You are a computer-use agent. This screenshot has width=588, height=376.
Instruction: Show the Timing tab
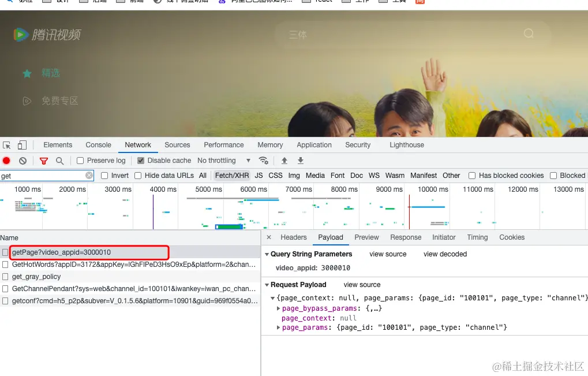477,237
